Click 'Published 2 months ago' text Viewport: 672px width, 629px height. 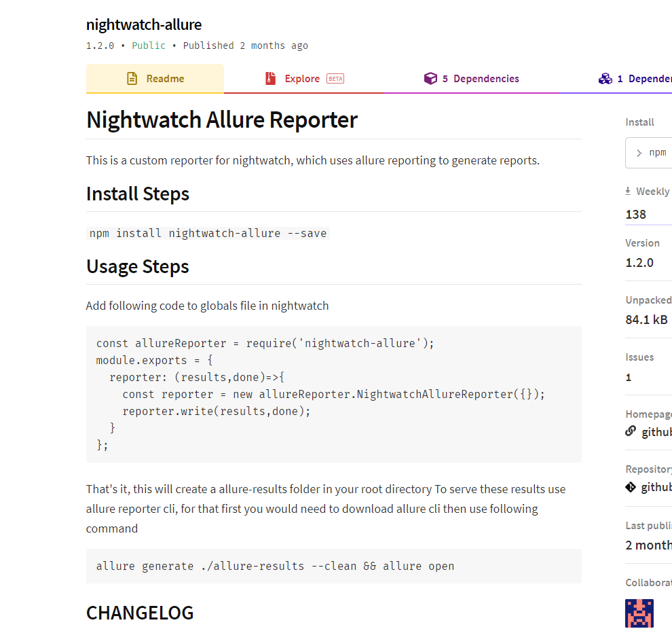[x=246, y=46]
